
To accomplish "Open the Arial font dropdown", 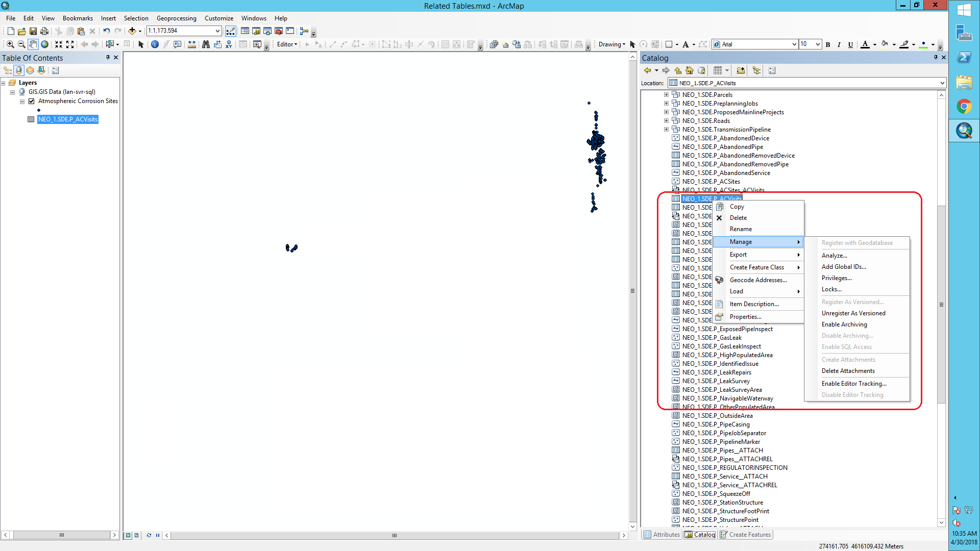I will pyautogui.click(x=794, y=44).
